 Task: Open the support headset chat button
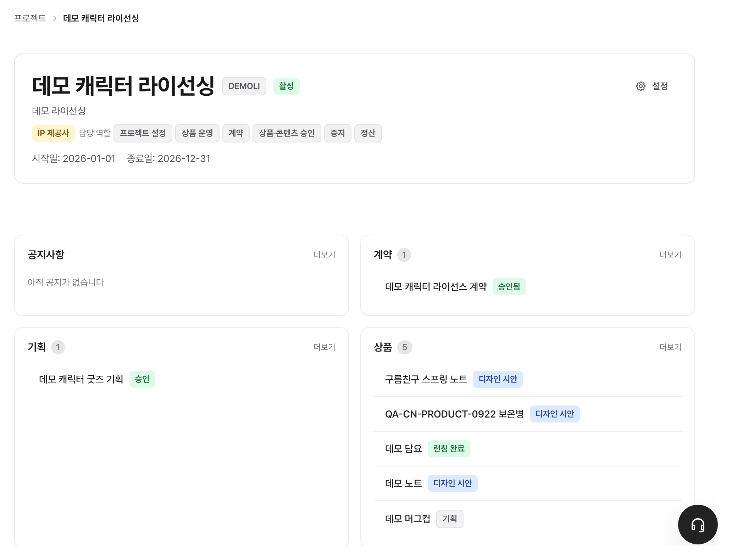click(698, 524)
